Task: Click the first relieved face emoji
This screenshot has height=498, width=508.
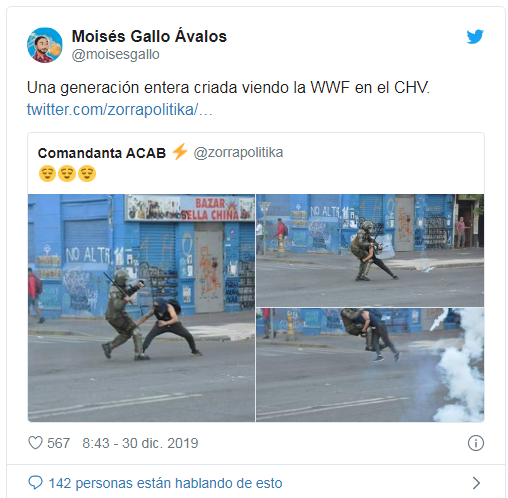Action: coord(47,174)
